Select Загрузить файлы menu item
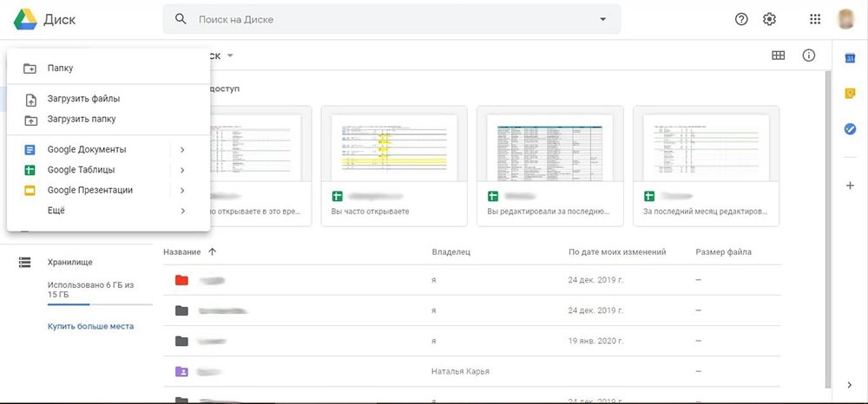Viewport: 868px width, 404px height. tap(83, 99)
